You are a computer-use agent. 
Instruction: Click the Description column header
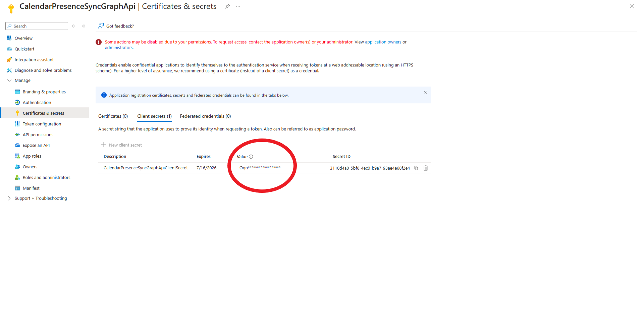[115, 157]
